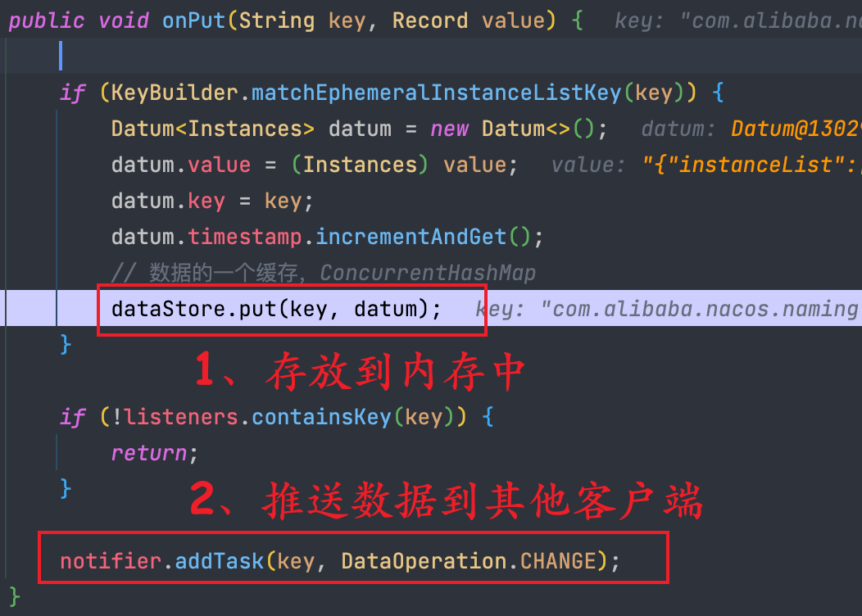Select the Datum<Instances> type declaration
The image size is (862, 616).
213,129
